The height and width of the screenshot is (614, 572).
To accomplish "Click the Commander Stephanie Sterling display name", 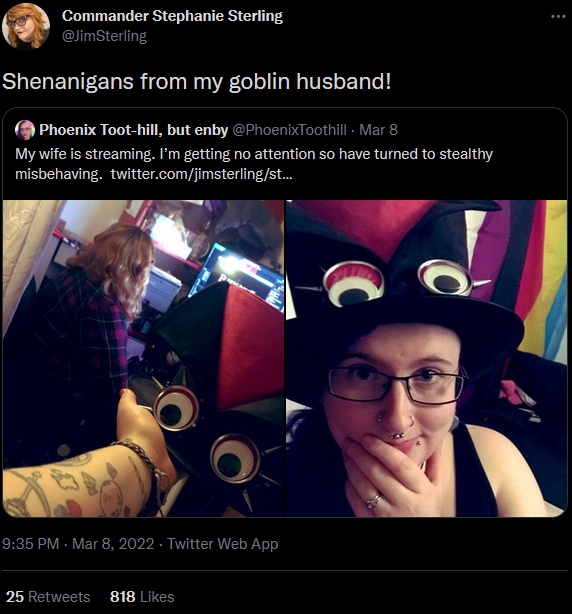I will [x=172, y=16].
